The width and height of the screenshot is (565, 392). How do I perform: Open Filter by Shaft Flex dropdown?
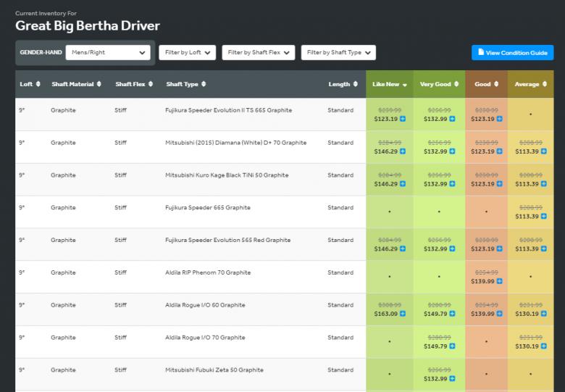pos(258,52)
